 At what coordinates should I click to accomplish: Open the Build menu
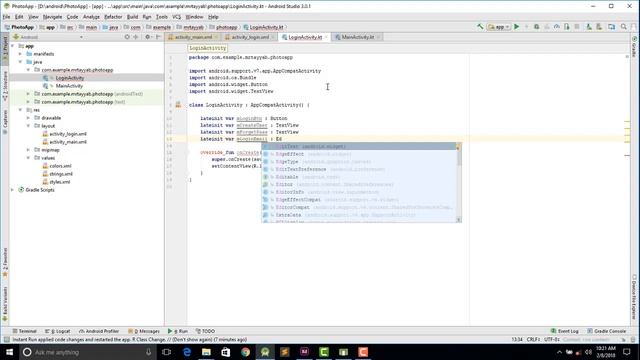click(132, 17)
